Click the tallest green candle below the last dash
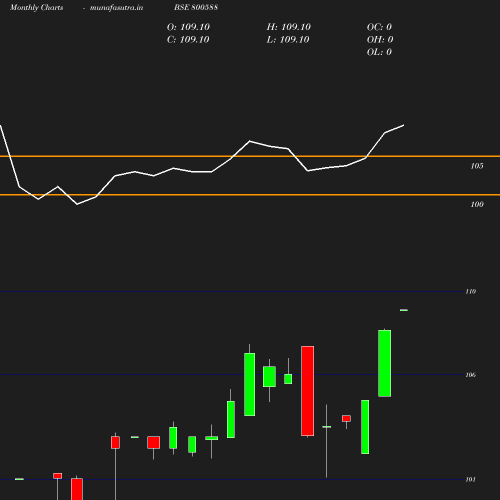The image size is (500, 500). pos(385,363)
